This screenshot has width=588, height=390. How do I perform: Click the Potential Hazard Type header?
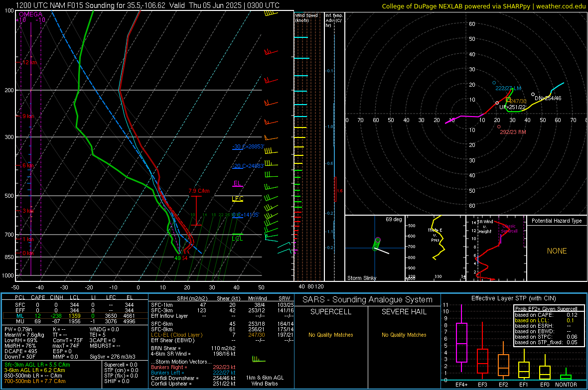click(x=557, y=221)
